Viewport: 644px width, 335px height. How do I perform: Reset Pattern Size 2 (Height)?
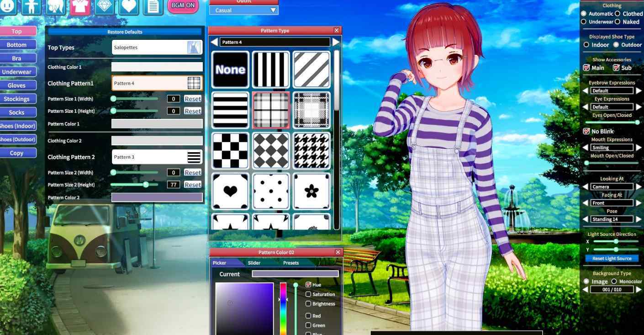coord(193,185)
